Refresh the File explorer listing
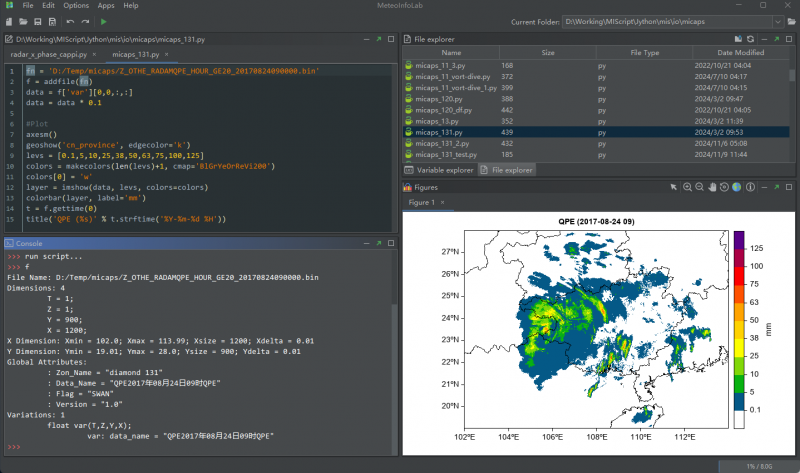 coord(750,38)
